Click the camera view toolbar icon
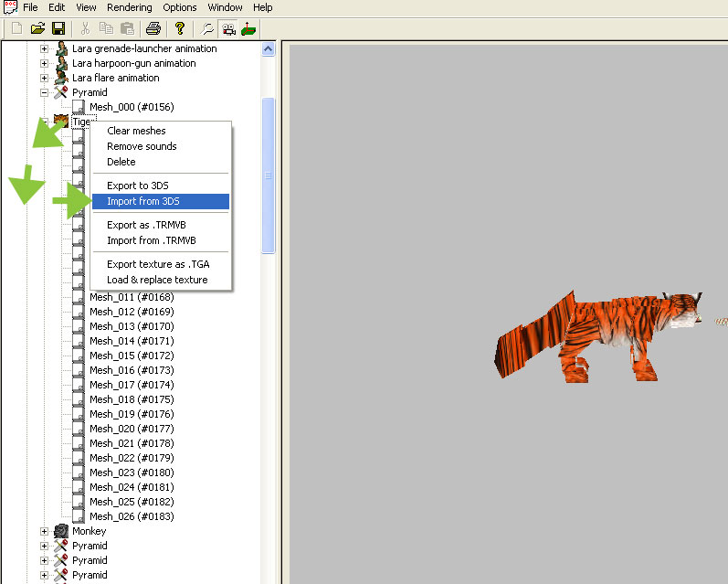The height and width of the screenshot is (584, 728). (x=228, y=29)
